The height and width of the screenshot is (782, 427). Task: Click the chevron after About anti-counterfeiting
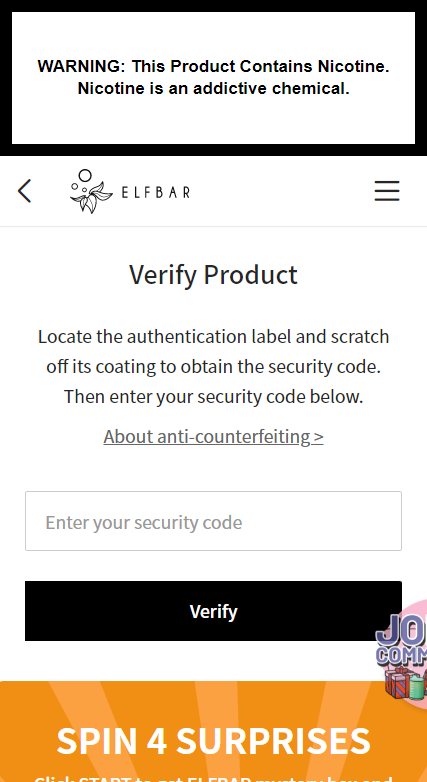click(x=319, y=437)
